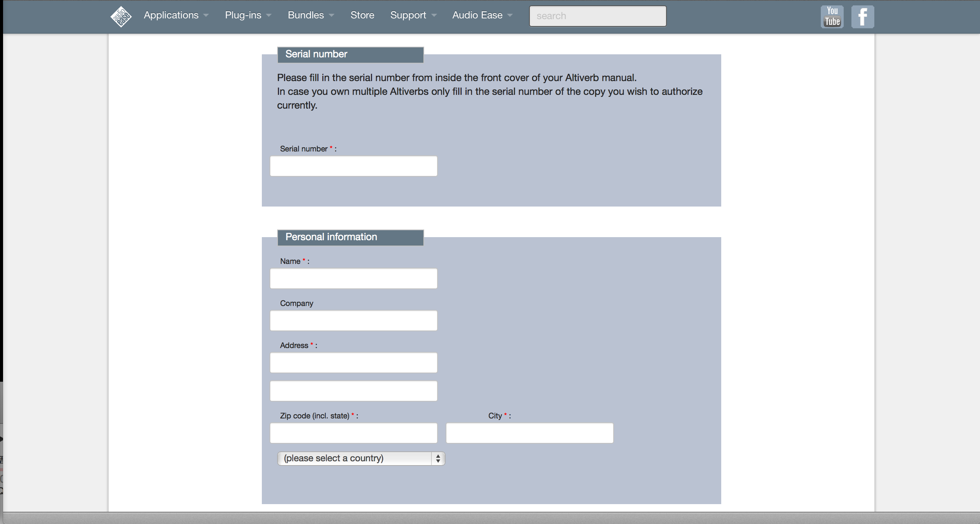Open the Support menu
Image resolution: width=980 pixels, height=524 pixels.
[x=408, y=15]
